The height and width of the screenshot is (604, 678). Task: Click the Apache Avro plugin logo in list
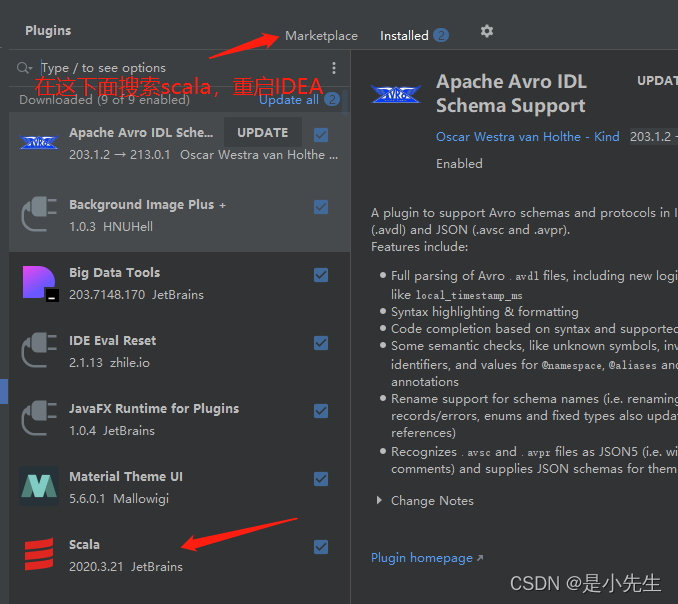coord(39,142)
